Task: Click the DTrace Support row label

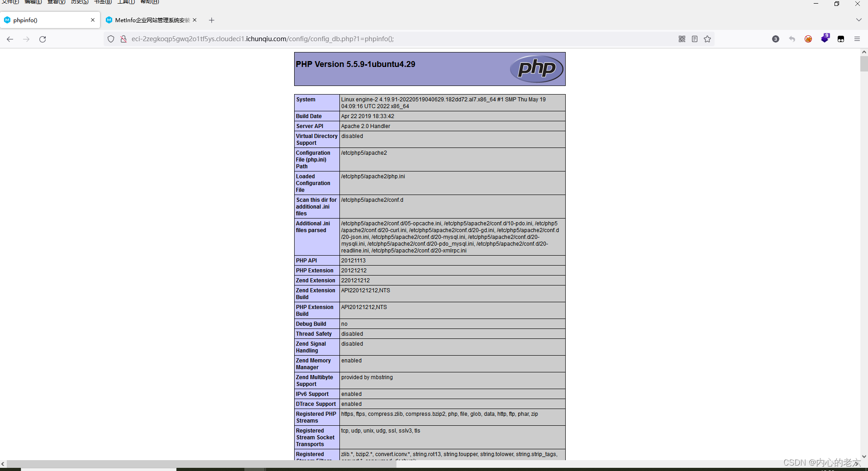Action: pos(316,404)
